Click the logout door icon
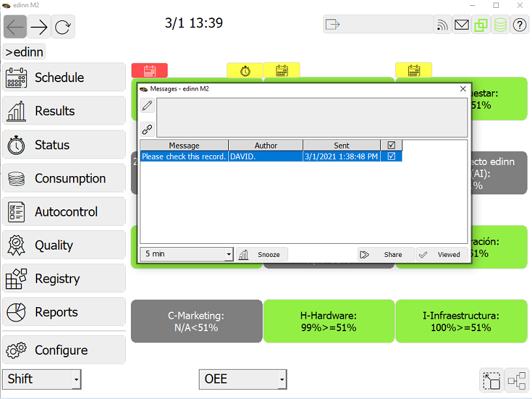Viewport: 532px width, 399px height. 332,24
